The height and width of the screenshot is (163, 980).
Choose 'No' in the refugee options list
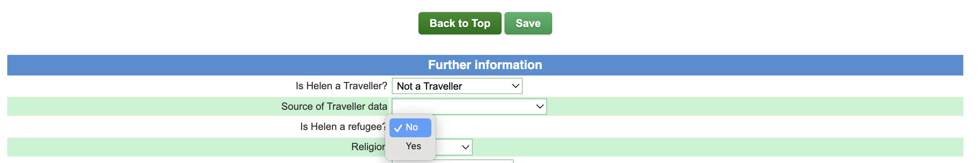410,127
